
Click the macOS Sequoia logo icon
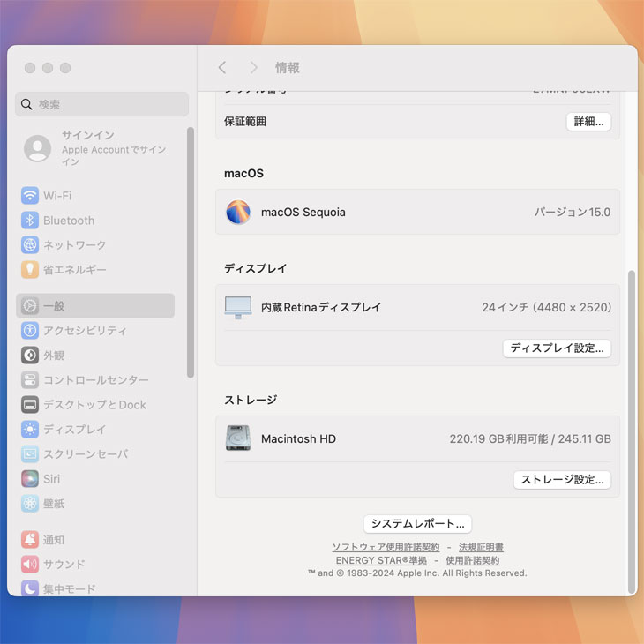[x=238, y=212]
